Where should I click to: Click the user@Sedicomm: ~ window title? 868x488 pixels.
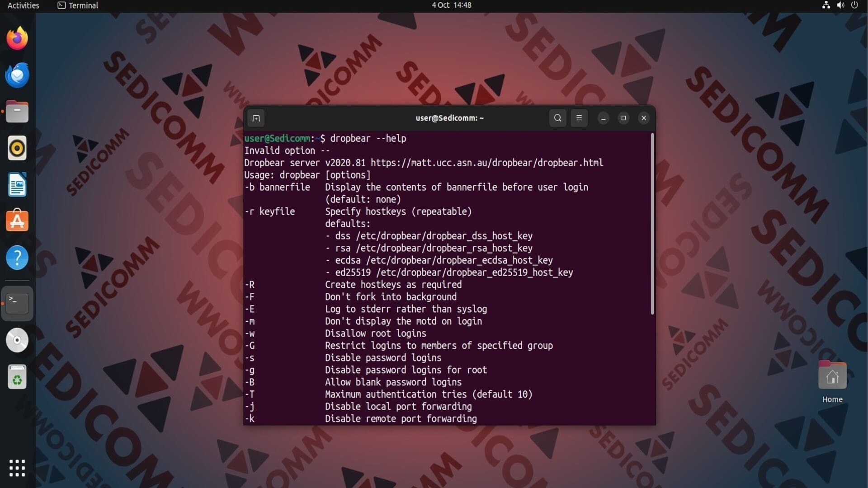point(449,118)
